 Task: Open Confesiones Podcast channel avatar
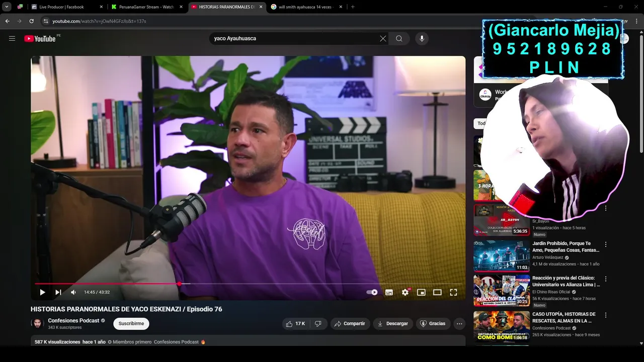(37, 324)
